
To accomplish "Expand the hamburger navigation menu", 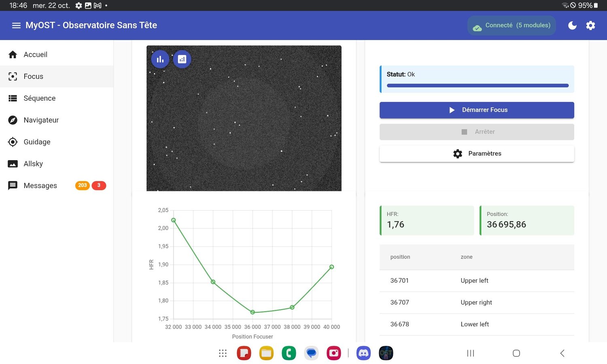I will (x=16, y=25).
